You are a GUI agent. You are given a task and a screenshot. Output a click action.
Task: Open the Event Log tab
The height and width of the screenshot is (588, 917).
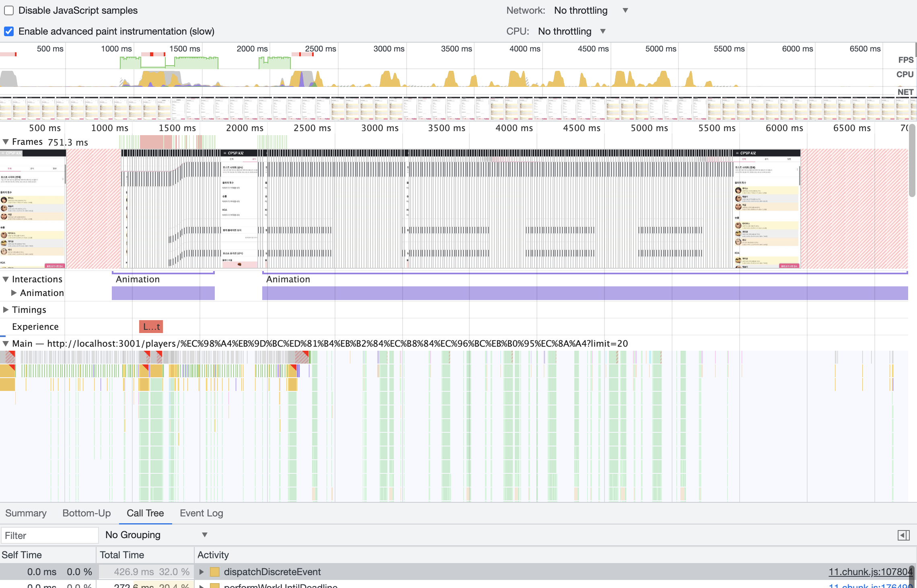201,513
